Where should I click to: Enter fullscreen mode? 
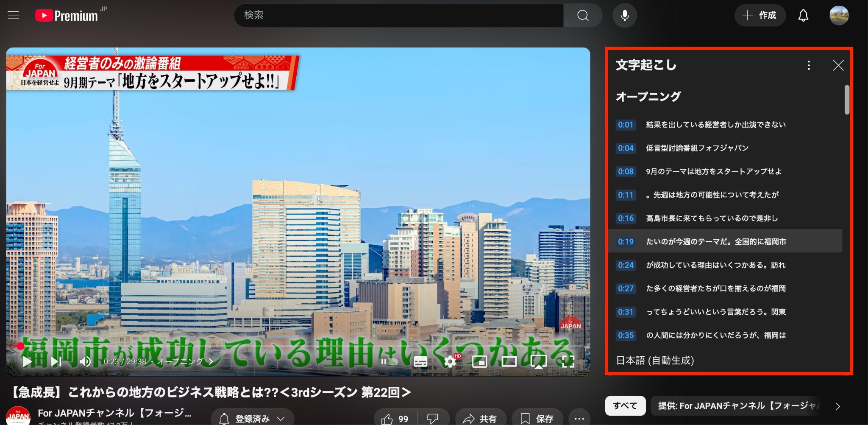pos(568,361)
